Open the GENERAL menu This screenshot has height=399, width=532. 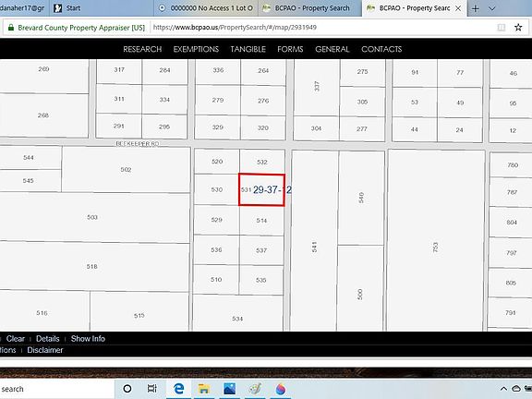(x=332, y=49)
